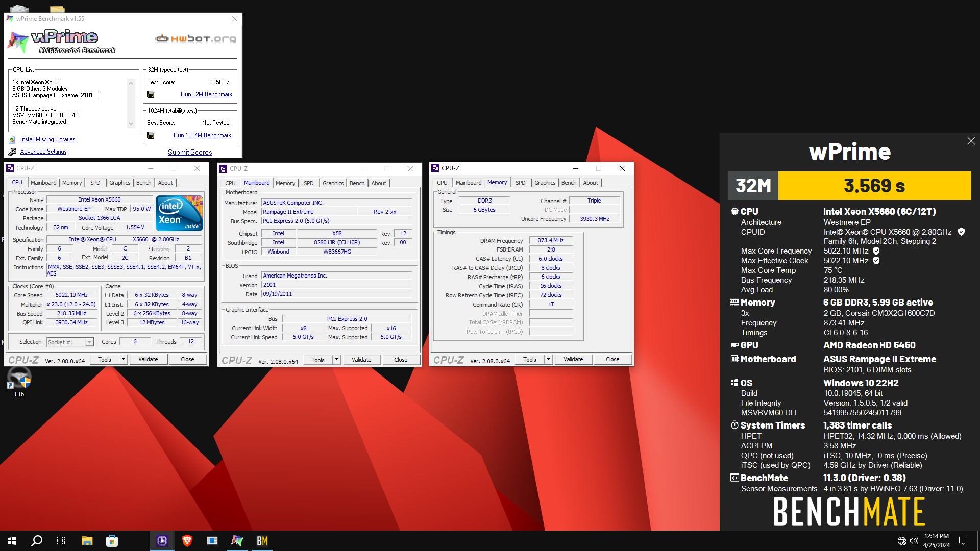Image resolution: width=980 pixels, height=551 pixels.
Task: Select Memory tab in CPU-Z Mainboard window
Action: [285, 183]
